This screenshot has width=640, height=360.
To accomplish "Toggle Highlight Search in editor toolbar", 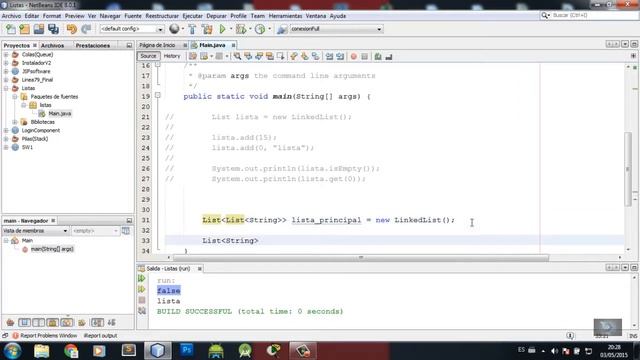I will [270, 56].
